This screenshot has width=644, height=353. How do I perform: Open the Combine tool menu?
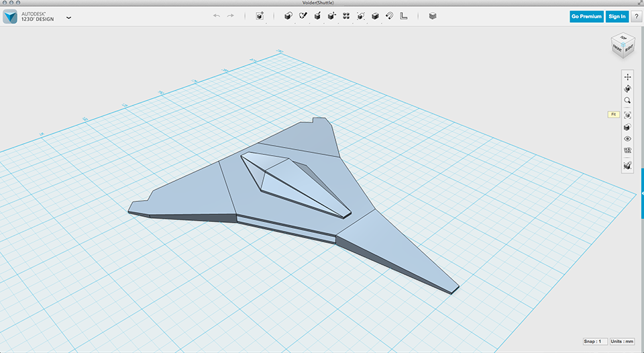click(375, 16)
